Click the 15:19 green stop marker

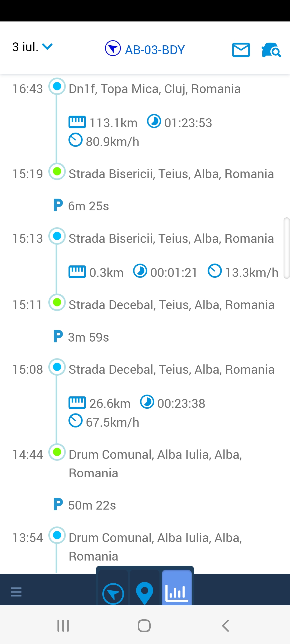tap(57, 171)
